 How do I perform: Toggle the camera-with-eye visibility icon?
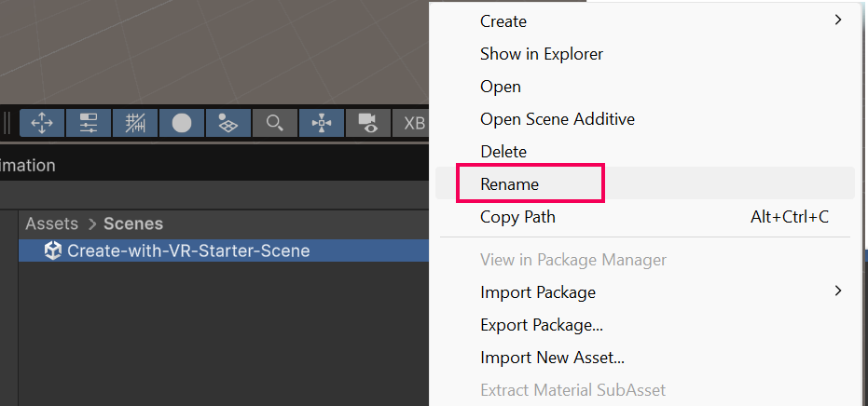tap(368, 123)
